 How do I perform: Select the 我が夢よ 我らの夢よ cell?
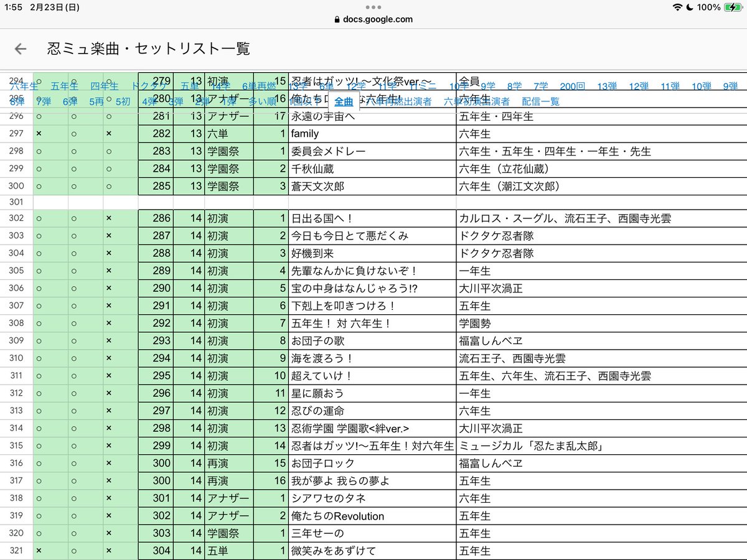[372, 481]
